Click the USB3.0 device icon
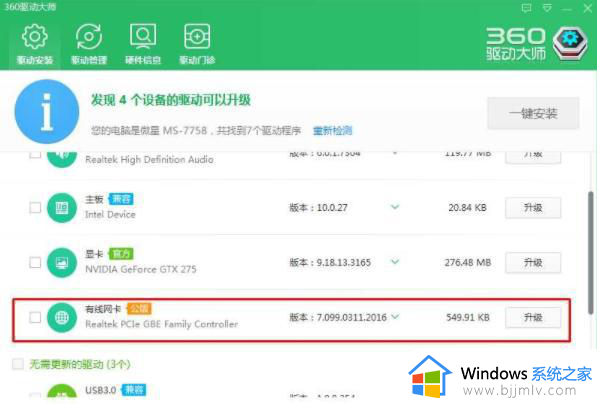This screenshot has width=597, height=404. click(62, 391)
